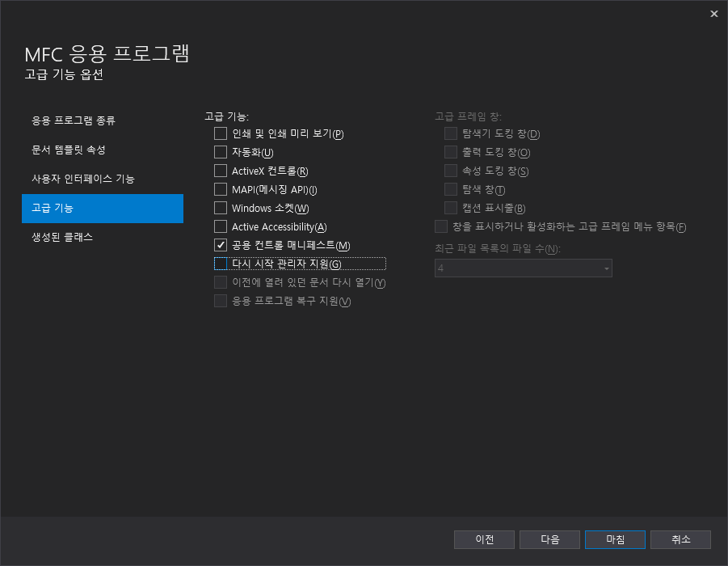Check Windows 소켓 option

(221, 208)
